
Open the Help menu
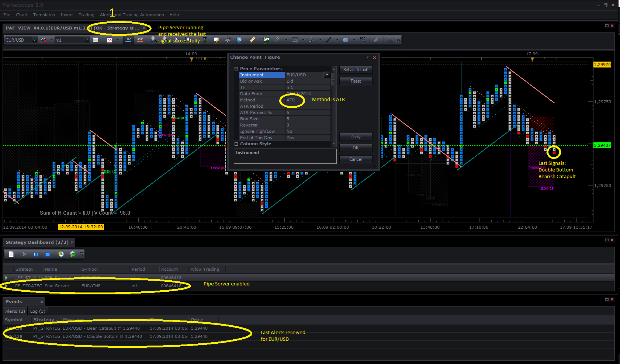pos(174,15)
